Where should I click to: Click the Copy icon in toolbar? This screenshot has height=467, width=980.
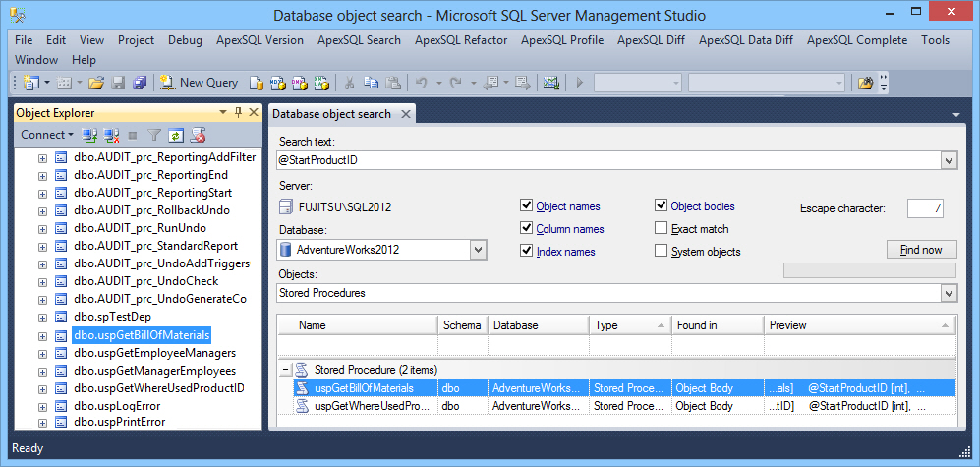tap(372, 83)
